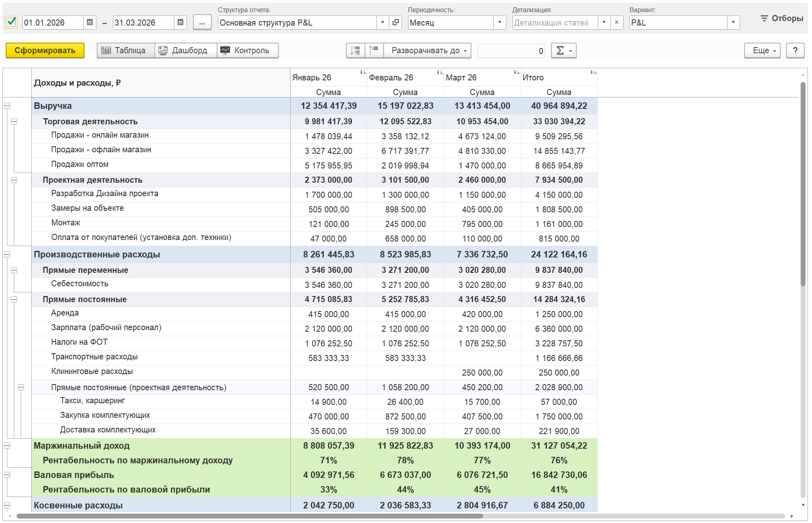Collapse Валовая прибыль group
812x523 pixels.
7,475
